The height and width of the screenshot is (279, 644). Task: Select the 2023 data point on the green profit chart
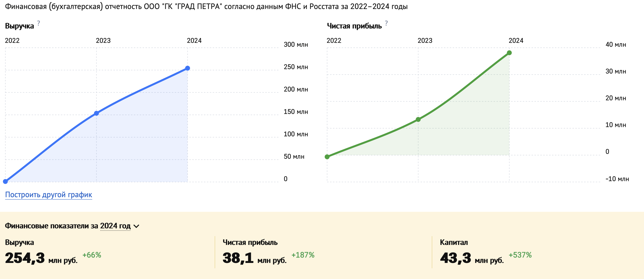[418, 120]
